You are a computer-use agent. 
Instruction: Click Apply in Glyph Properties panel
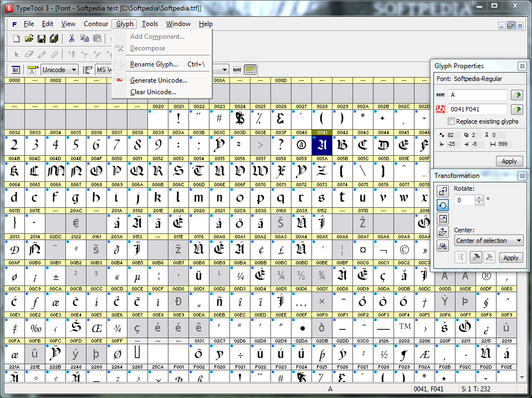click(x=509, y=161)
